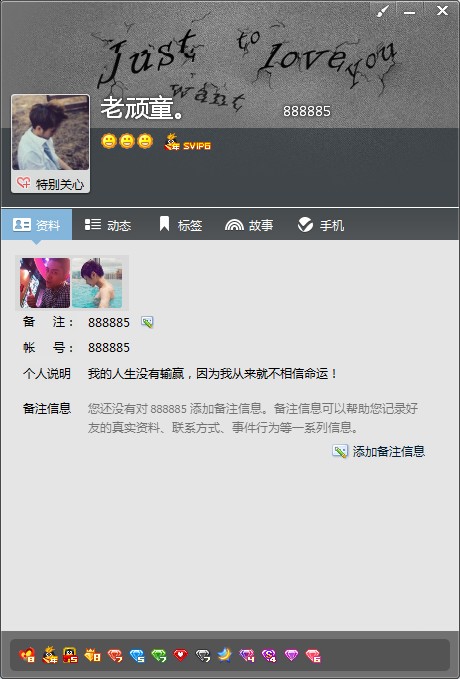This screenshot has height=679, width=460.
Task: Open the 手机 tab
Action: (321, 225)
